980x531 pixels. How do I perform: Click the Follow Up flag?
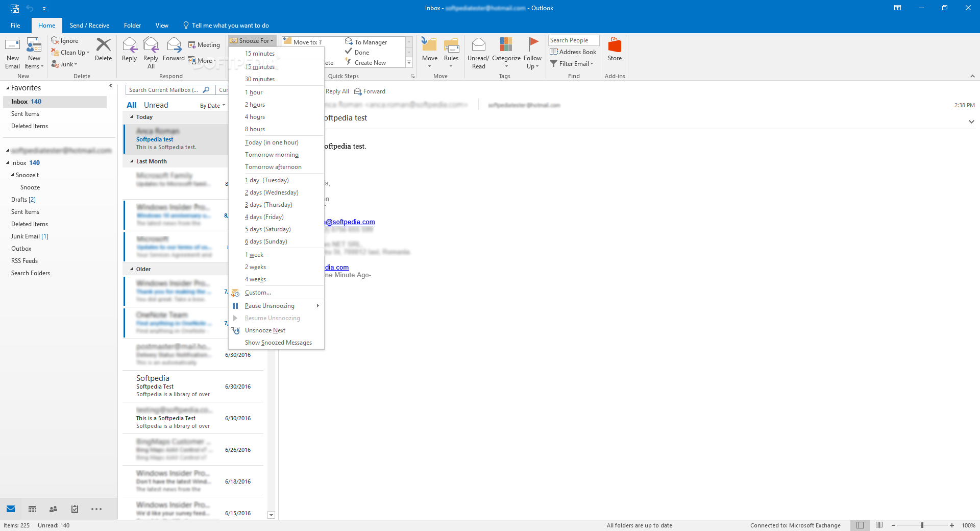533,44
